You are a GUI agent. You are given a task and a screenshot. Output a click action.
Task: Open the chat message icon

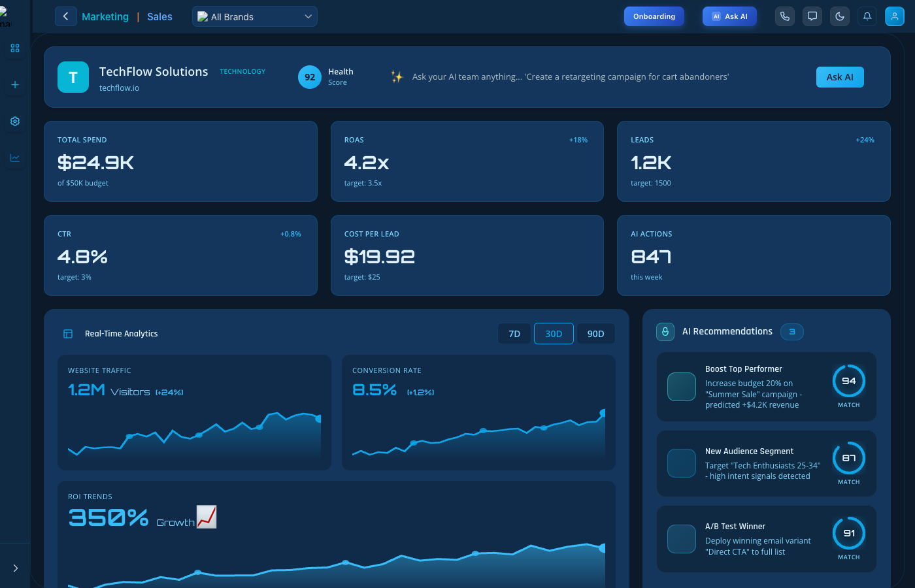[x=812, y=16]
